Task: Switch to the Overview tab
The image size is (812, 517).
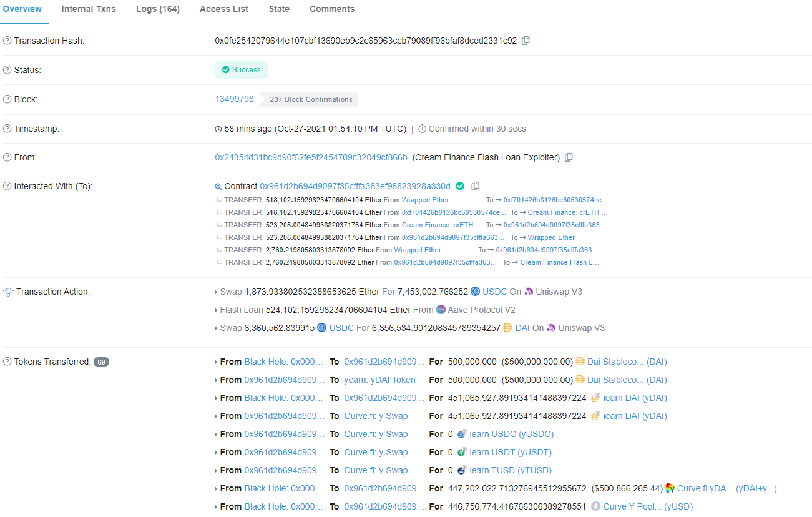Action: pyautogui.click(x=22, y=9)
